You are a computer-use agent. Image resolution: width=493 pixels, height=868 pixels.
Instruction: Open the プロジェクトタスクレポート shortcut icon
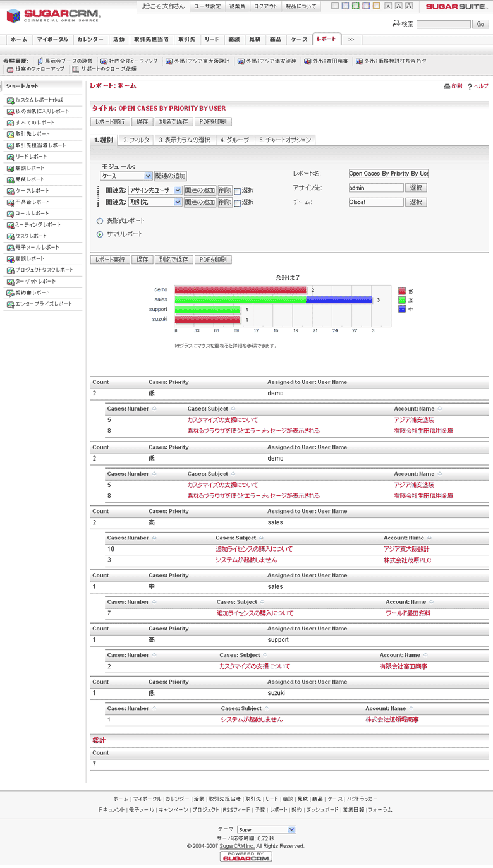[x=11, y=270]
